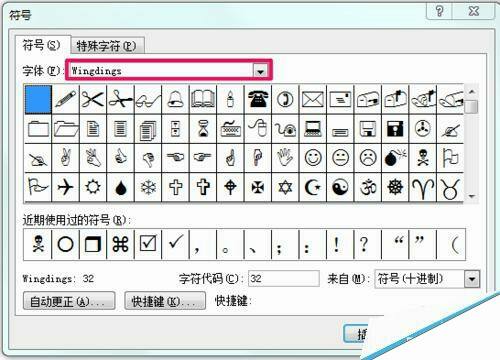Choose the eyeglasses symbol
The image size is (500, 360).
pos(148,99)
